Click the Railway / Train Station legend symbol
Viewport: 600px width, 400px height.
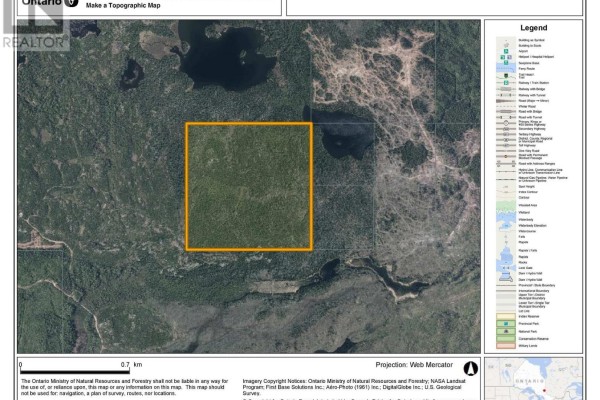(x=506, y=83)
